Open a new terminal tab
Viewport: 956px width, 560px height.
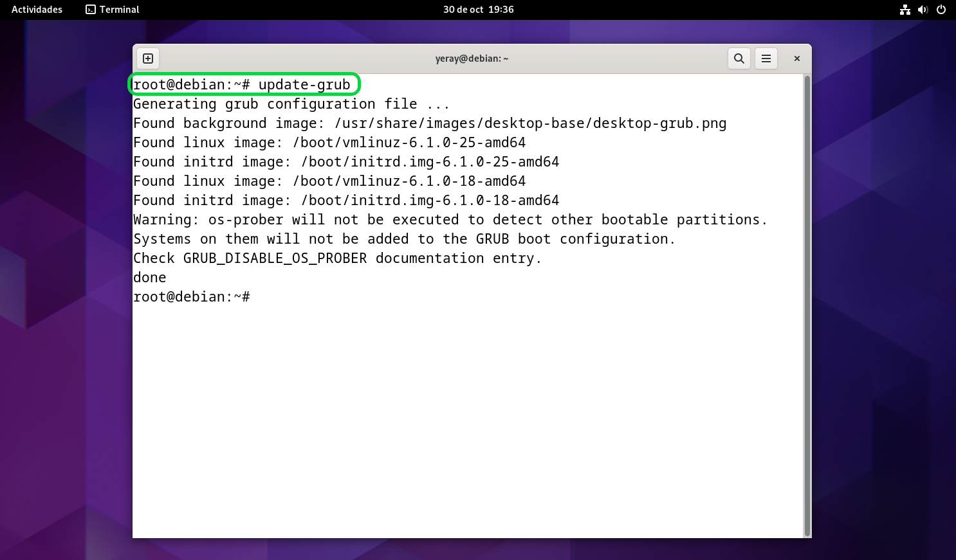click(148, 59)
